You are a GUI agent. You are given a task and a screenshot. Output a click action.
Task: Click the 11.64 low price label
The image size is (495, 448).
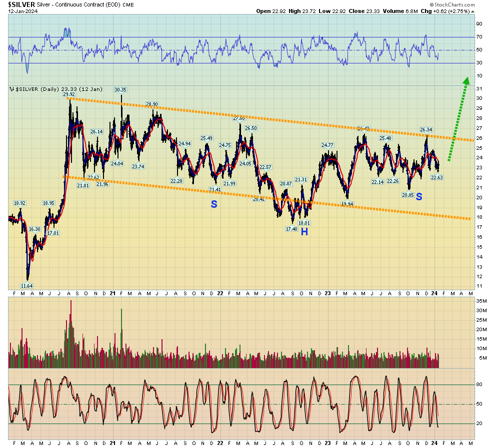pos(26,286)
